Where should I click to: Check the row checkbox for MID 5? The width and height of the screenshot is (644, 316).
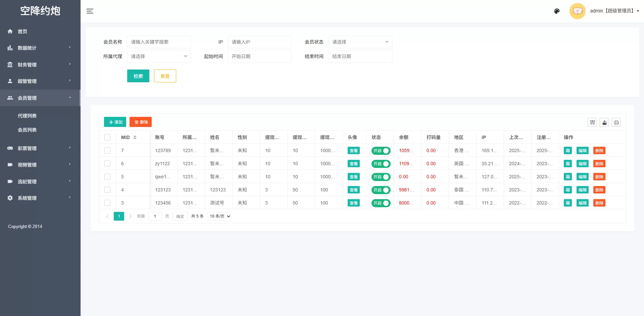pos(107,177)
